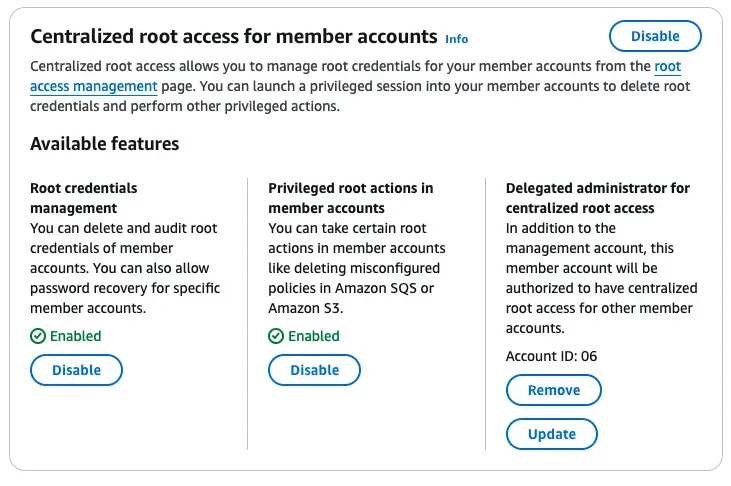Select the Privileged root actions in member accounts heading
The height and width of the screenshot is (486, 731).
click(x=350, y=198)
